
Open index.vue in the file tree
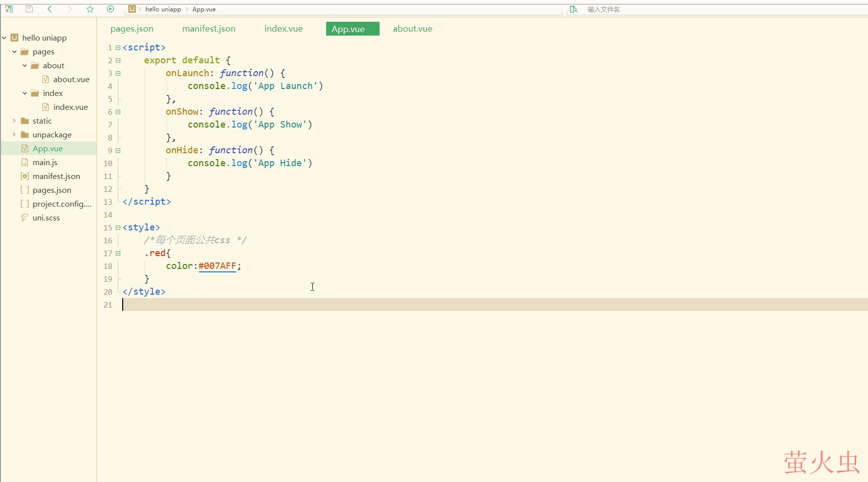(x=71, y=107)
